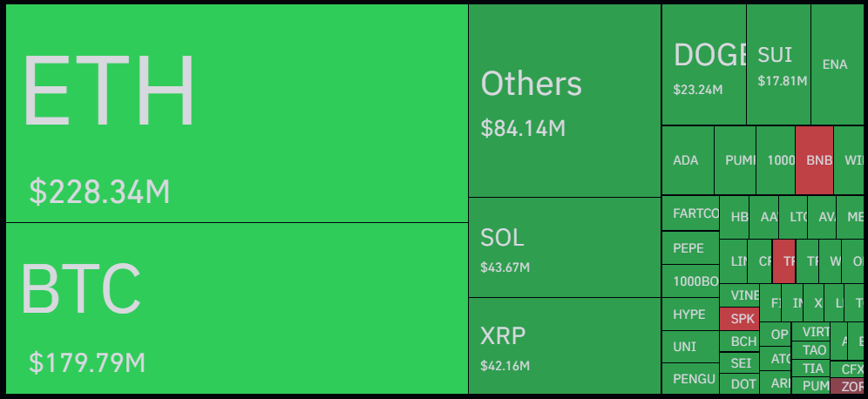Select the TAO tile
The image size is (868, 399).
pyautogui.click(x=810, y=350)
